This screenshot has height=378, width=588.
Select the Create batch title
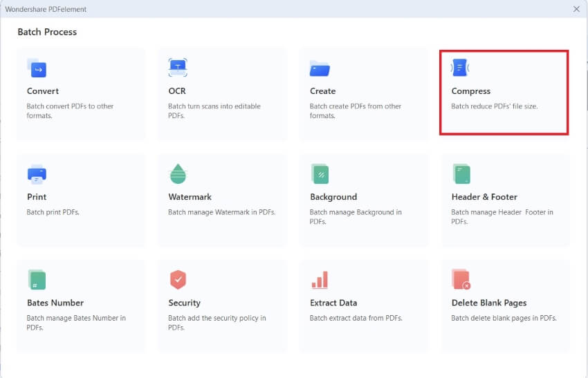point(322,91)
